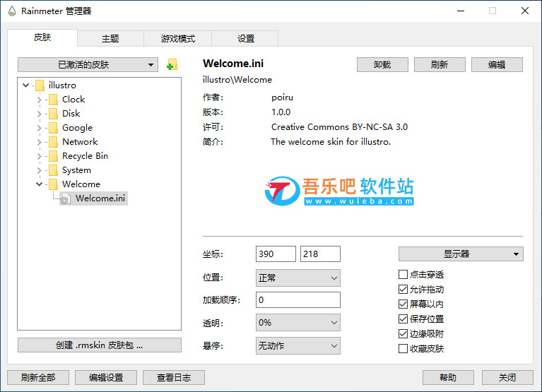Select the Clock tree label
The height and width of the screenshot is (392, 542).
(x=73, y=100)
